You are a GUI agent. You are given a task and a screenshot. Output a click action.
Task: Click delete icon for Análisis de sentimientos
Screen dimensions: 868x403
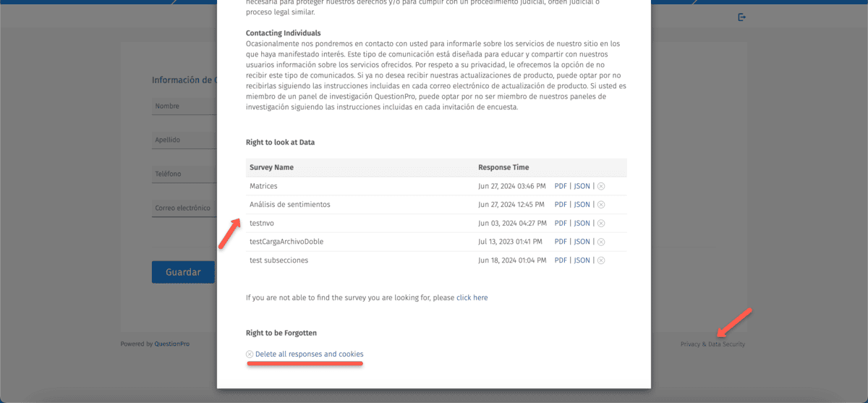[601, 205]
